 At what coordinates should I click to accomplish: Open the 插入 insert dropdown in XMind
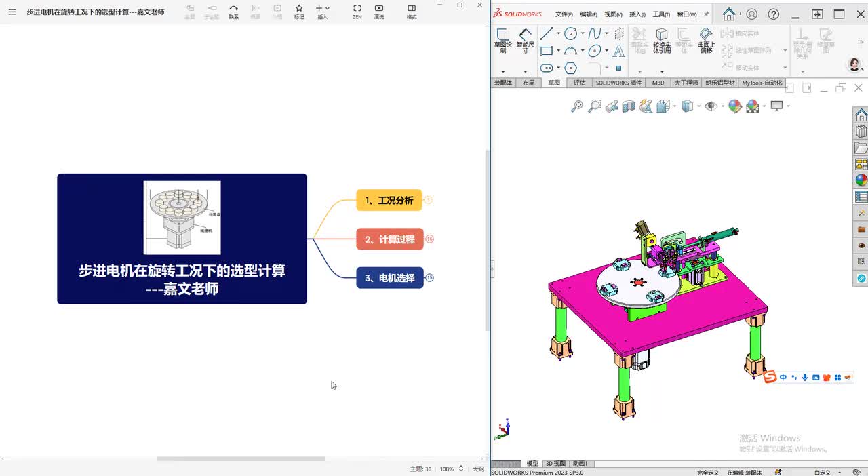click(323, 12)
